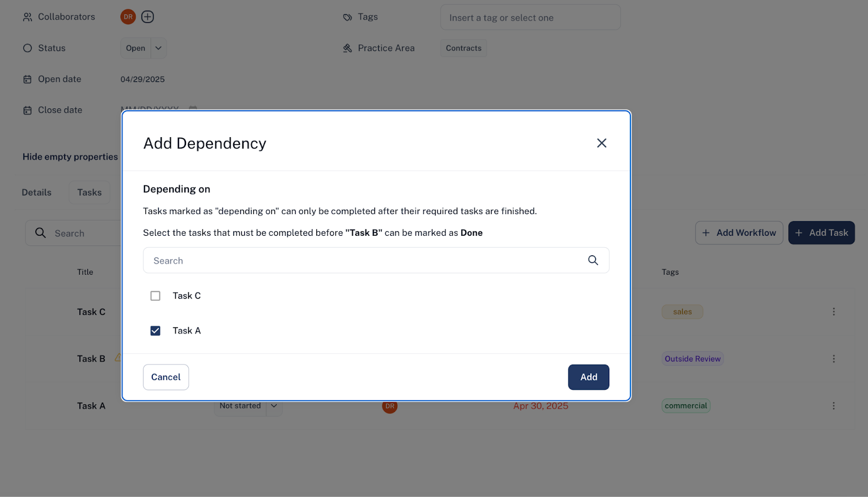868x497 pixels.
Task: Open the three-dot menu for Task B
Action: tap(834, 359)
